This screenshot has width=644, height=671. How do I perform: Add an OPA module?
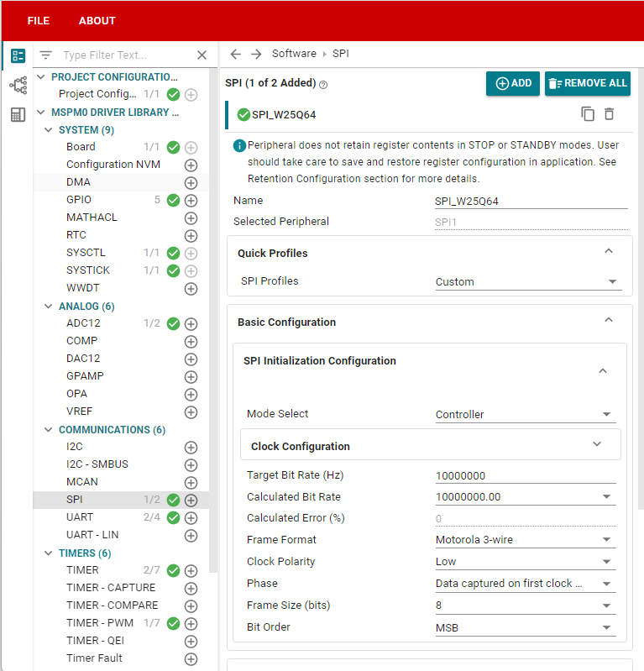[191, 395]
